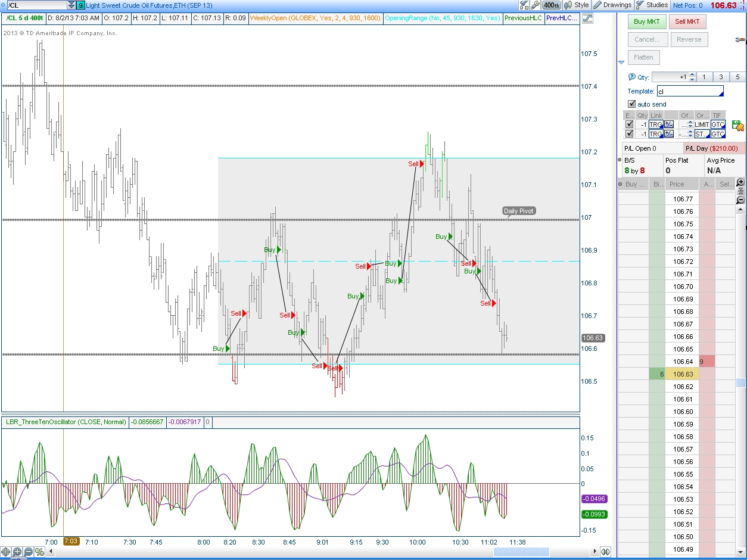
Task: Click the zoom in magnifier icon
Action: tap(17, 552)
